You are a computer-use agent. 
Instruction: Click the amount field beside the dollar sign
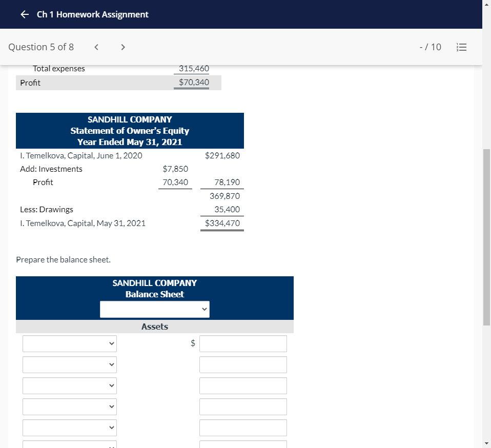pyautogui.click(x=243, y=343)
